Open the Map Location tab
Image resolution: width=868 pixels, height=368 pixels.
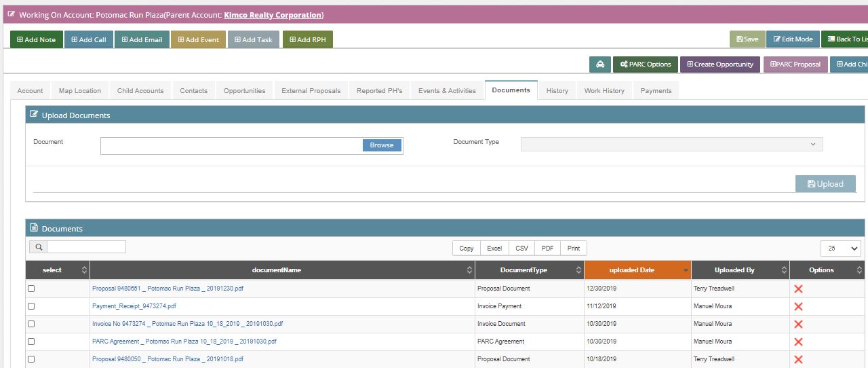[x=80, y=90]
